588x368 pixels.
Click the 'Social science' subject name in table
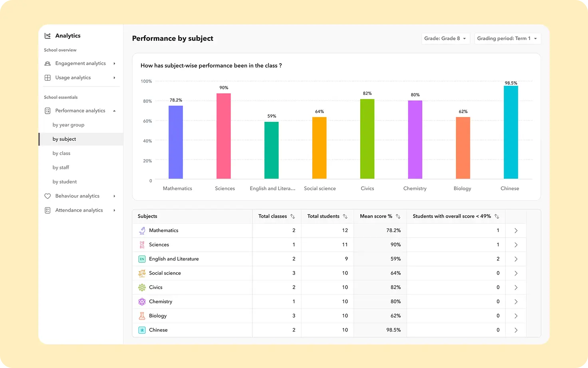[x=165, y=273]
